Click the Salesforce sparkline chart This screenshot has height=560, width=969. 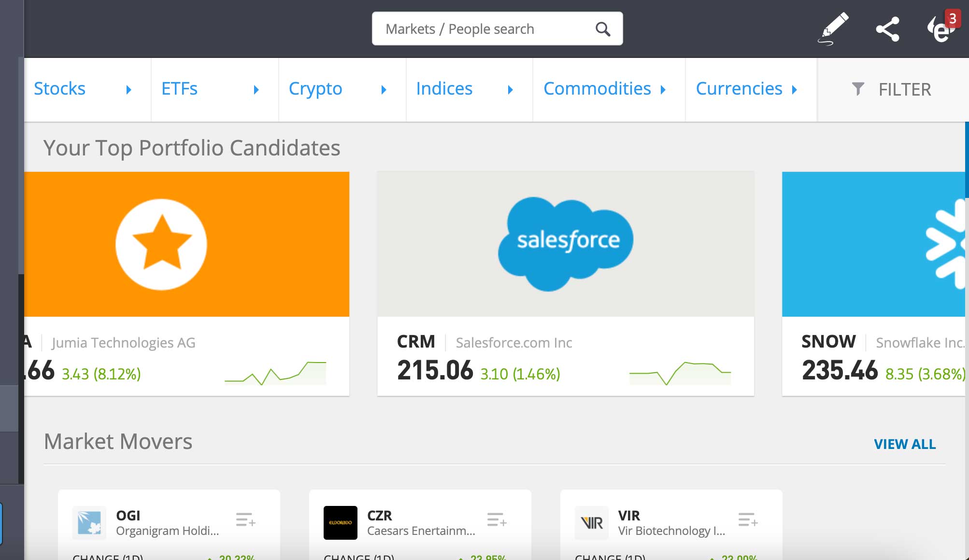(680, 373)
